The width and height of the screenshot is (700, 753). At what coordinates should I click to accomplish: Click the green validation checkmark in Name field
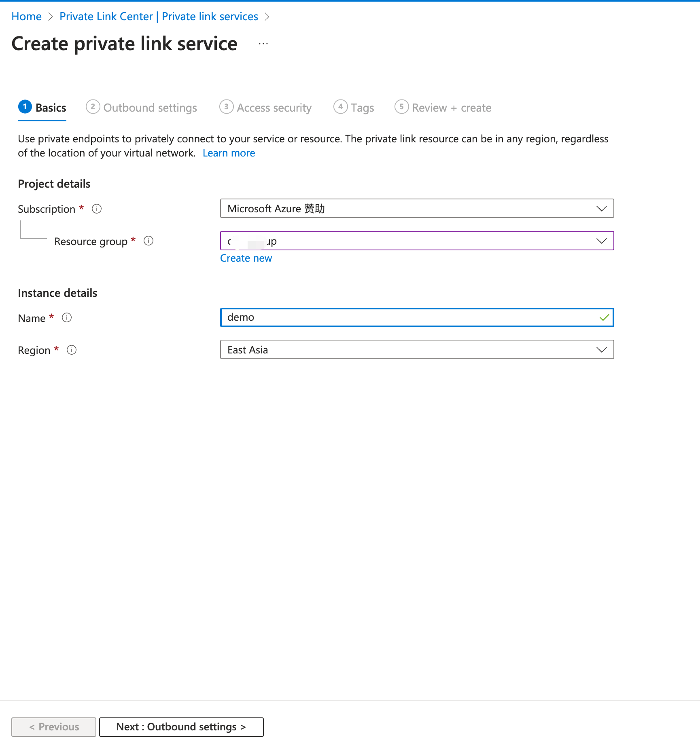604,317
